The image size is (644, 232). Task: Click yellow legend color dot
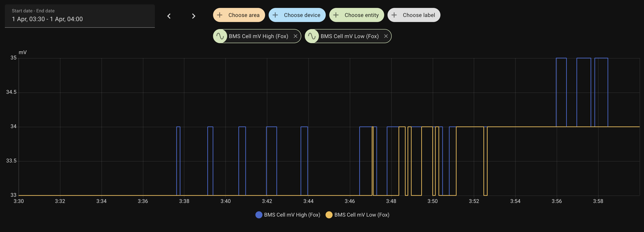tap(329, 215)
